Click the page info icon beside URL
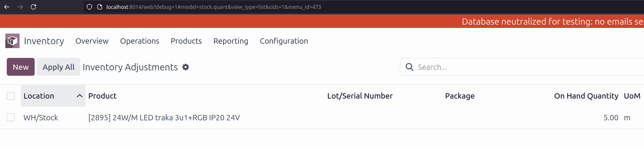 click(x=100, y=7)
